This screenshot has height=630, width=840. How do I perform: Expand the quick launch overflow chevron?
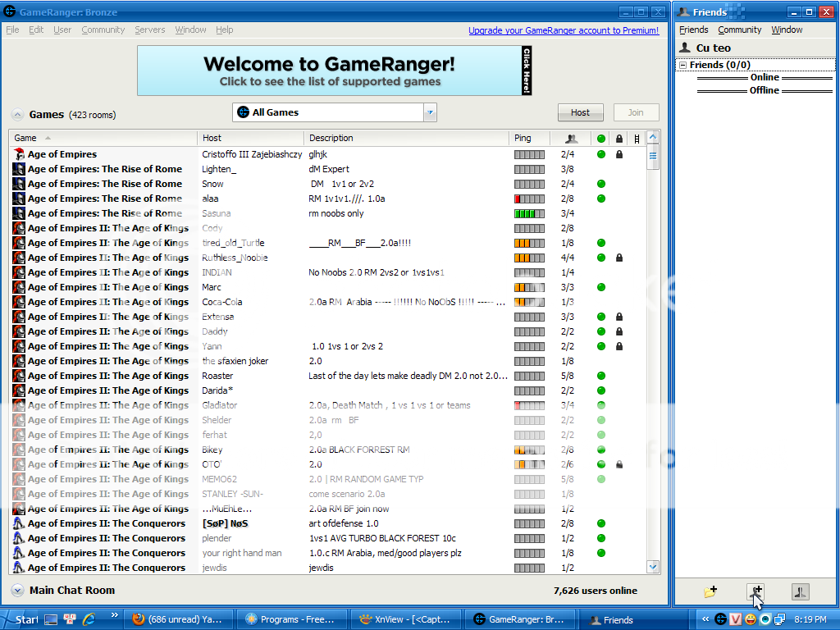tap(114, 615)
